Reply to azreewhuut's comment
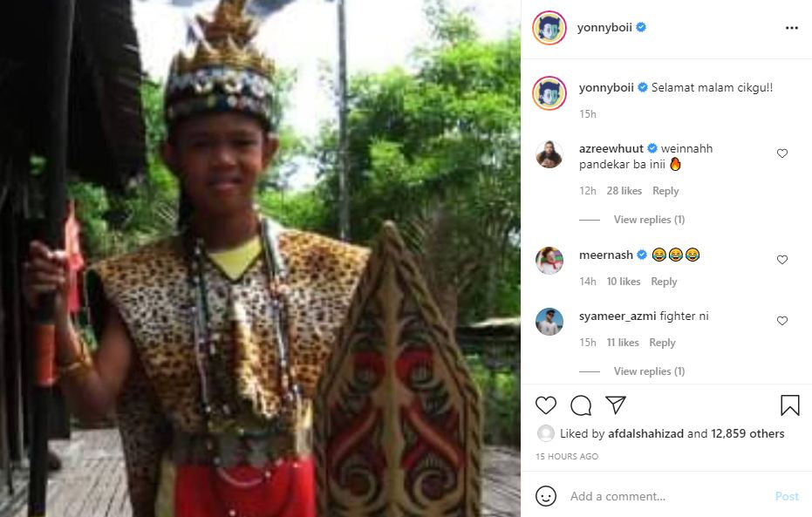The height and width of the screenshot is (517, 812). (x=665, y=191)
